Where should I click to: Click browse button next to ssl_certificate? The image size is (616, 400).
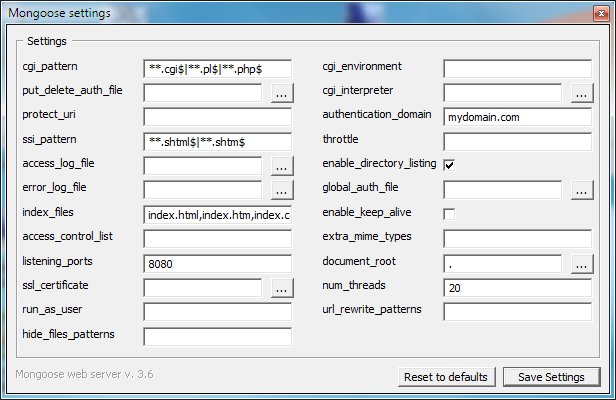pos(282,287)
